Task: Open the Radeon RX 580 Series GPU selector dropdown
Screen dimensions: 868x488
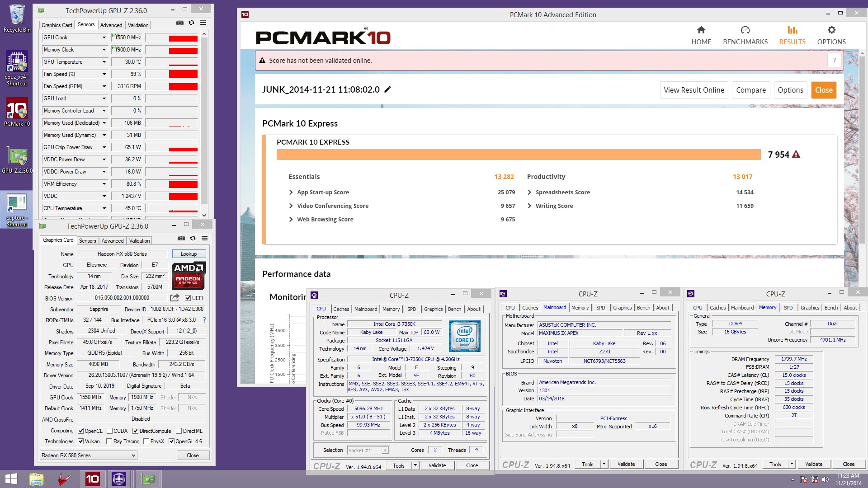Action: click(89, 455)
